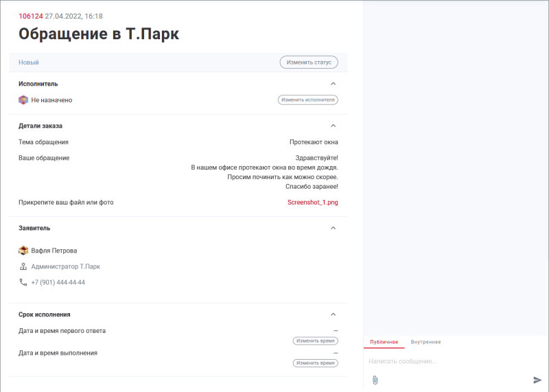Click ticket number 106124
The image size is (549, 392).
pyautogui.click(x=30, y=16)
